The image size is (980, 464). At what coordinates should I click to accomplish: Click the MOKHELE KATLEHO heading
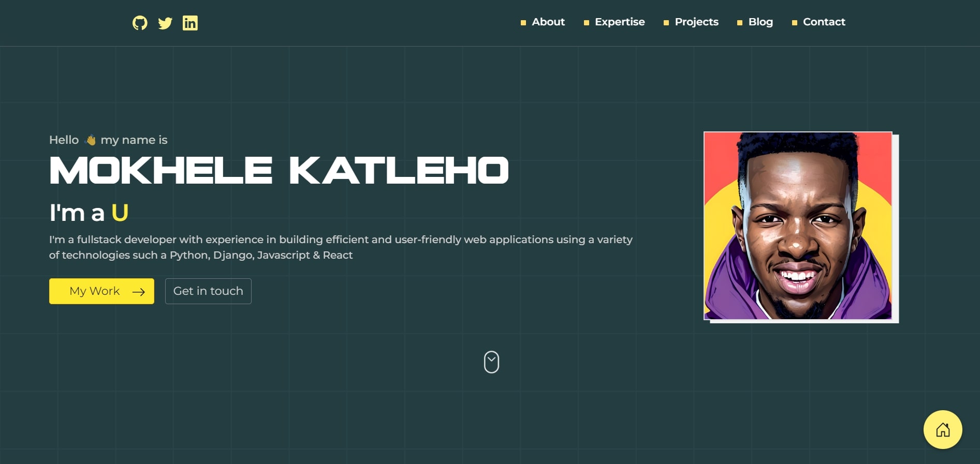(279, 171)
